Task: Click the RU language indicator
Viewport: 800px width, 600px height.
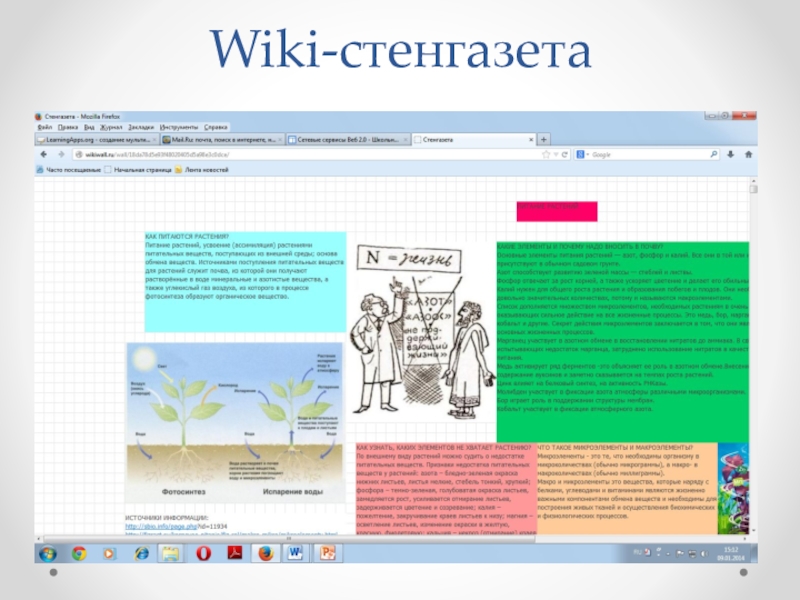Action: 637,553
